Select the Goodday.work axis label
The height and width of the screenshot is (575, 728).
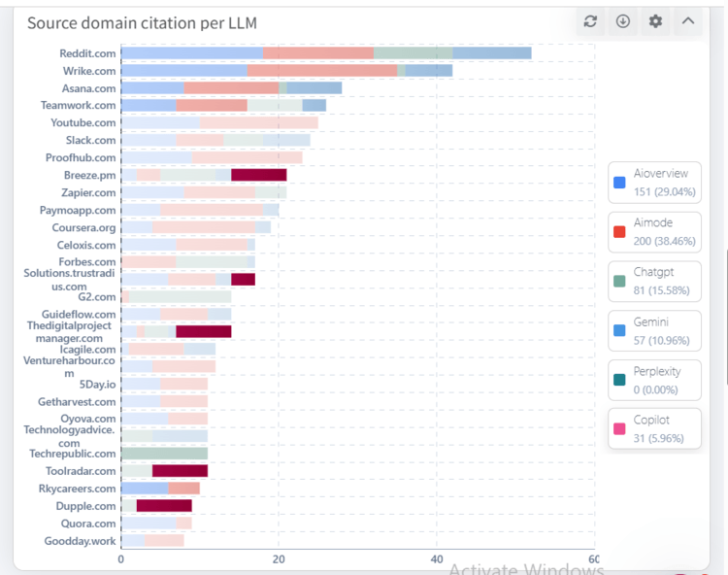click(80, 541)
